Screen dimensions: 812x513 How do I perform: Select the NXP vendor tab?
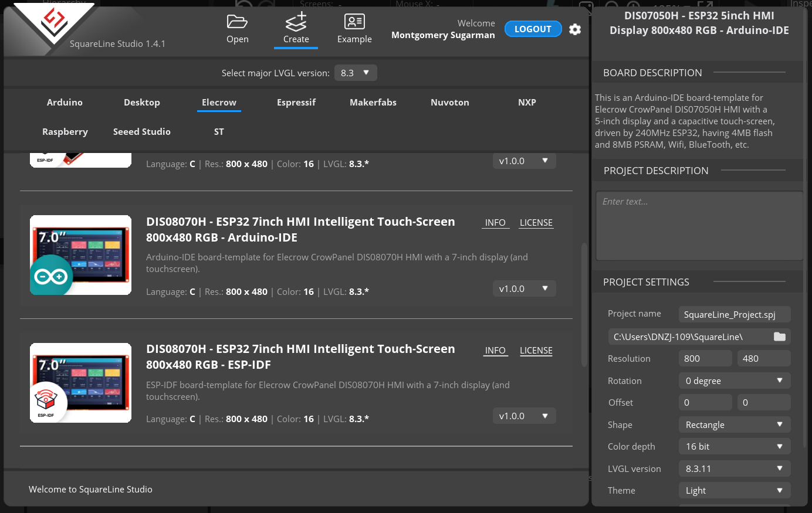[527, 102]
